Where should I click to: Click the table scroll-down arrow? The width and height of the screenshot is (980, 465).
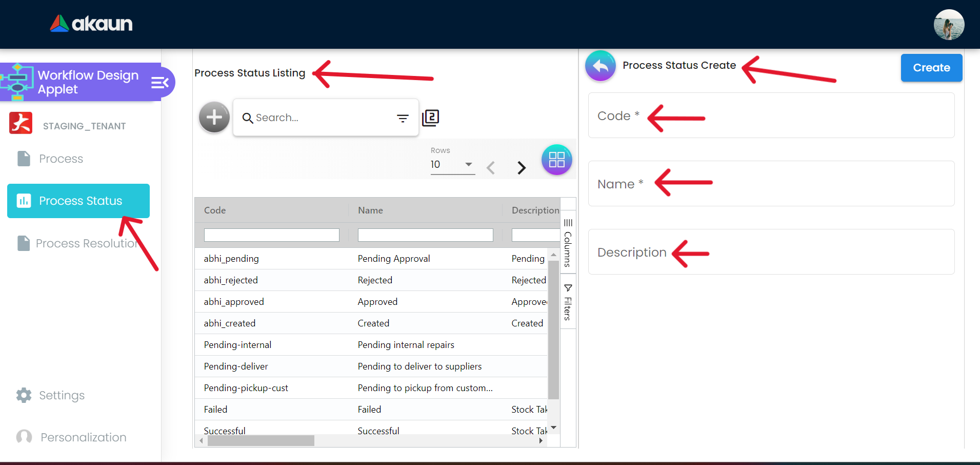click(x=553, y=428)
